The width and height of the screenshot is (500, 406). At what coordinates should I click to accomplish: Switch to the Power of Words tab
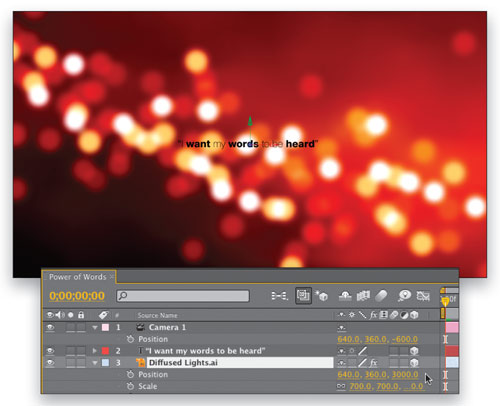point(77,277)
